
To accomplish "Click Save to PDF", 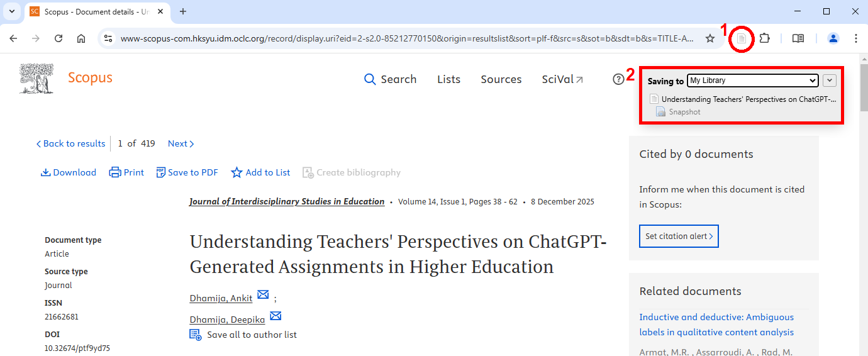I will (187, 172).
